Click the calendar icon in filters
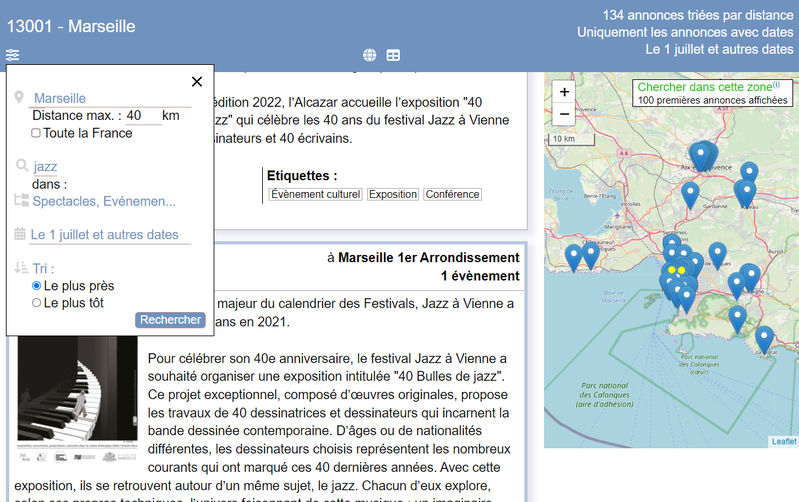Image resolution: width=799 pixels, height=502 pixels. [x=20, y=234]
